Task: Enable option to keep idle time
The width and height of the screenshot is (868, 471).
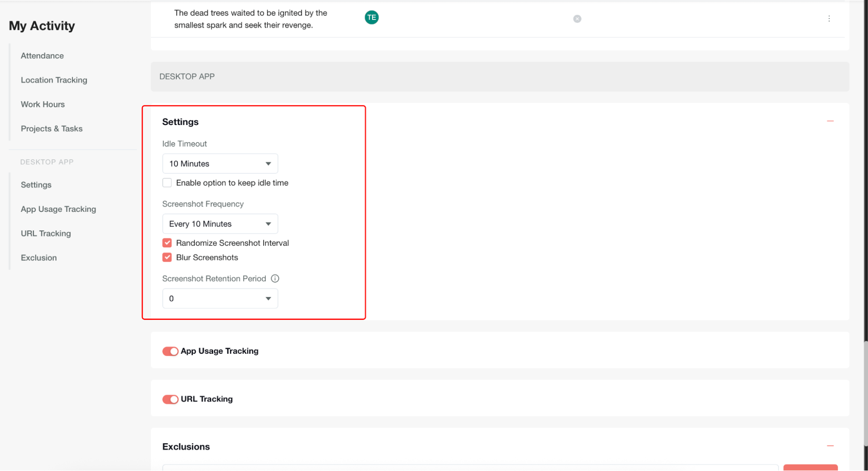Action: (167, 183)
